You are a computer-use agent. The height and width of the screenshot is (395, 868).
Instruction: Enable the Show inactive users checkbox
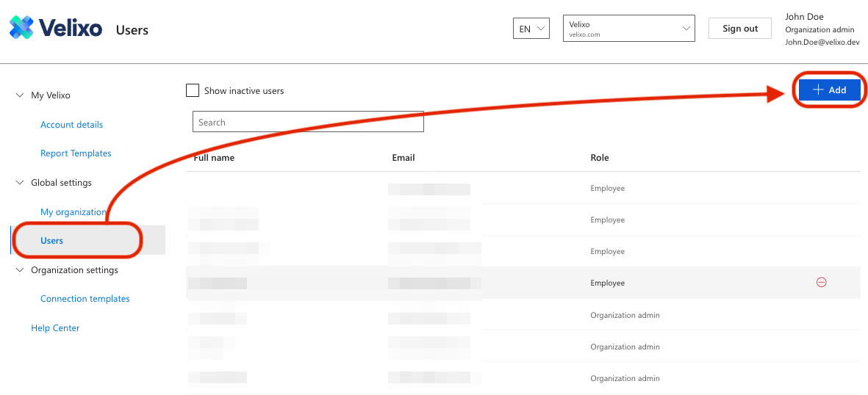(x=193, y=90)
